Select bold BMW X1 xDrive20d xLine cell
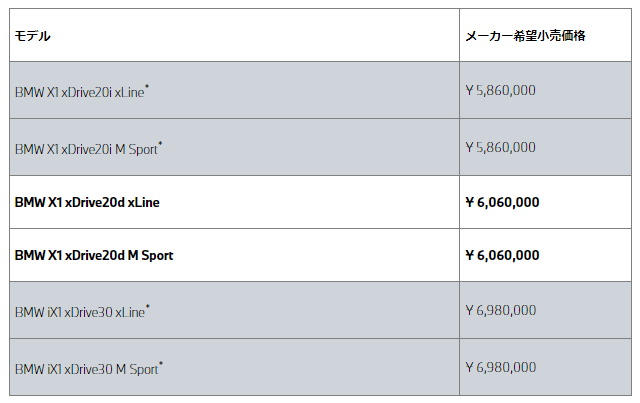 (x=234, y=202)
